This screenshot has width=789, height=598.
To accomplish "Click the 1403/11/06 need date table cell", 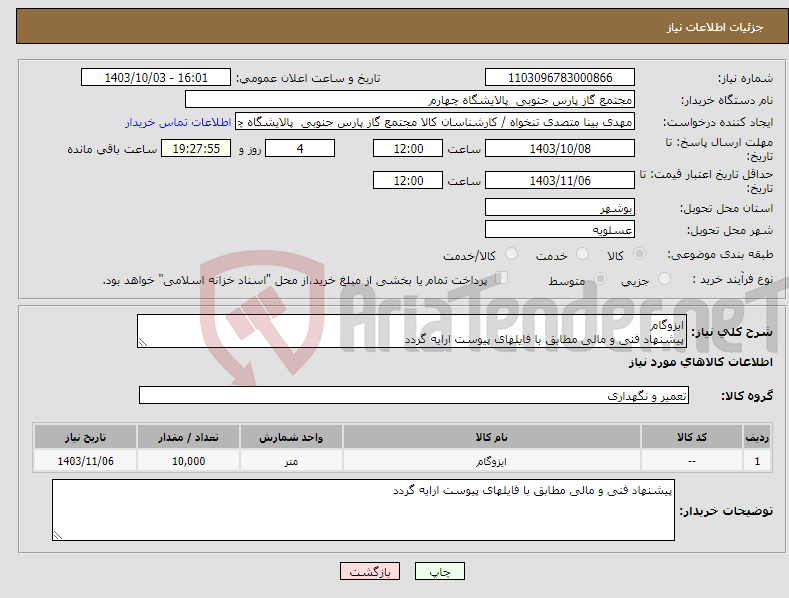I will (86, 461).
